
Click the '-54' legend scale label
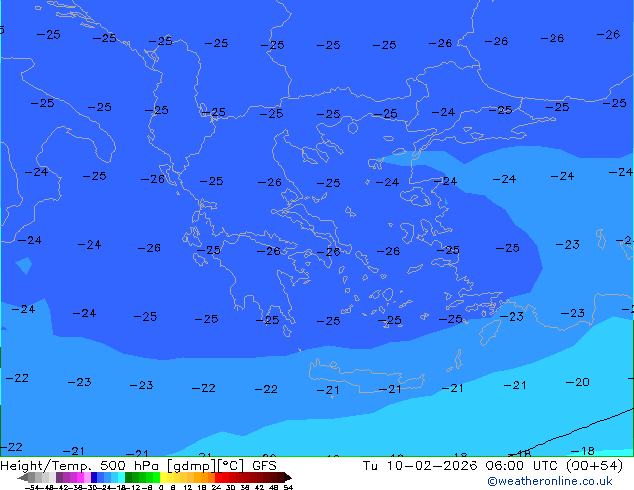[32, 488]
